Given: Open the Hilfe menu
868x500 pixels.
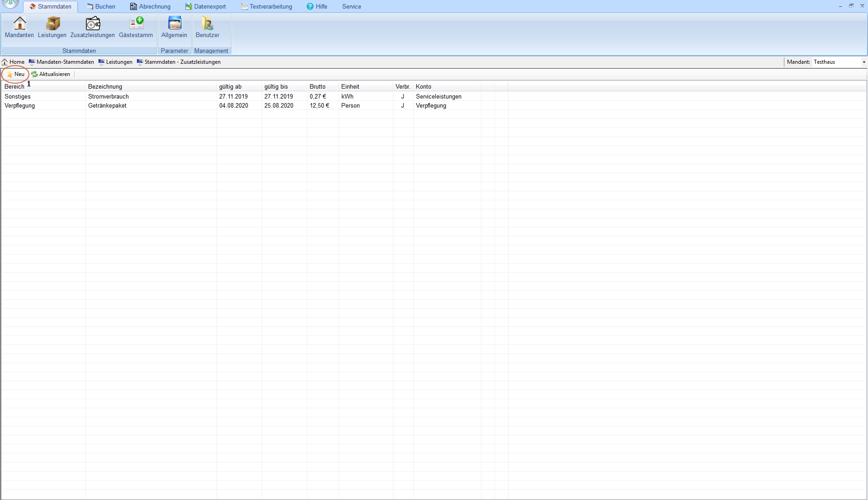Looking at the screenshot, I should coord(317,7).
